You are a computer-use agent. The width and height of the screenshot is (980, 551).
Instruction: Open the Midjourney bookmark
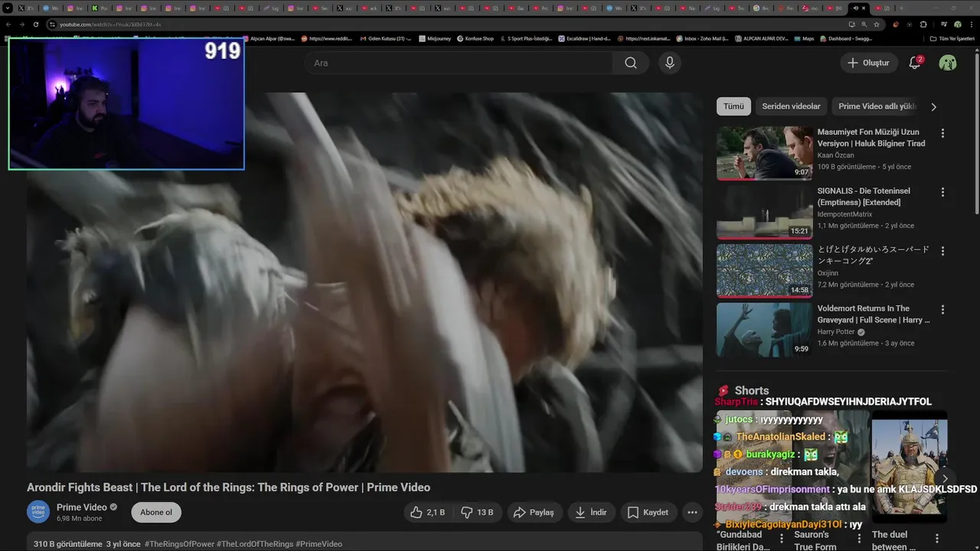point(436,38)
